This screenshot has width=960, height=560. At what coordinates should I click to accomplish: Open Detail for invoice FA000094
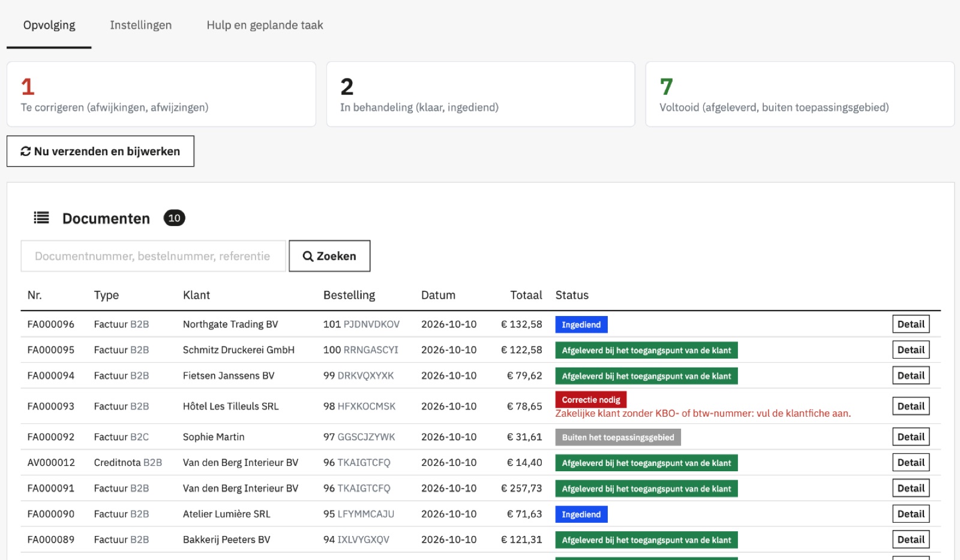click(x=911, y=376)
